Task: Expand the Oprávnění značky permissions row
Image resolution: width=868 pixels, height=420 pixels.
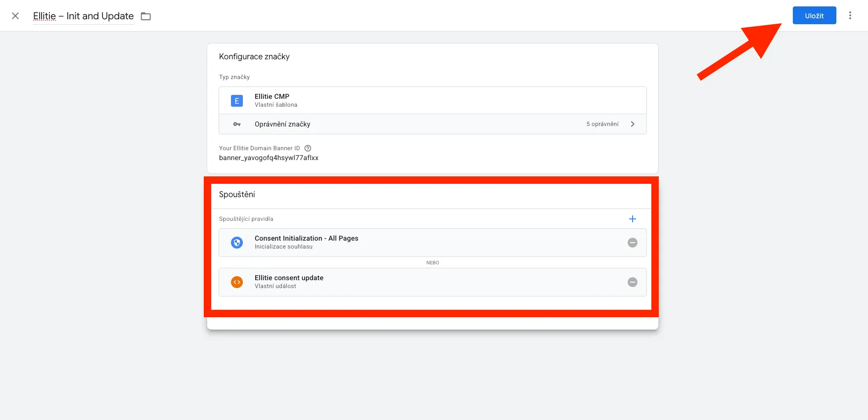Action: [x=432, y=124]
